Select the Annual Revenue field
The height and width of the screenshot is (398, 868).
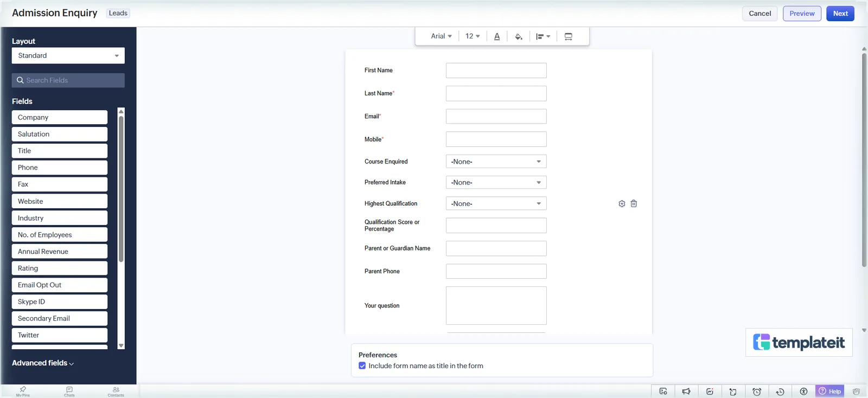tap(60, 252)
